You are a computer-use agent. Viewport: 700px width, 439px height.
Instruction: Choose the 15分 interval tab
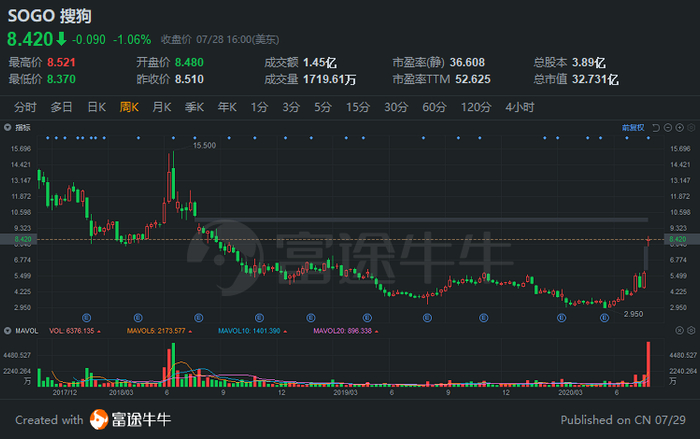click(358, 107)
